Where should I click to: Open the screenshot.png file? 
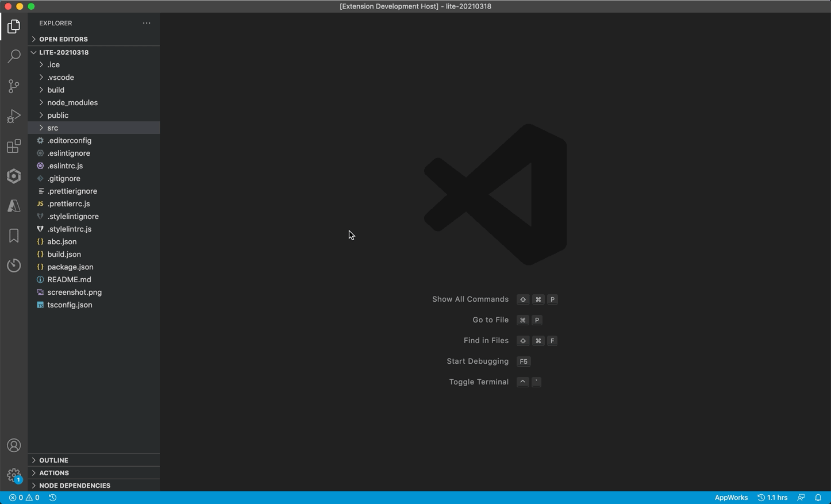point(94,293)
